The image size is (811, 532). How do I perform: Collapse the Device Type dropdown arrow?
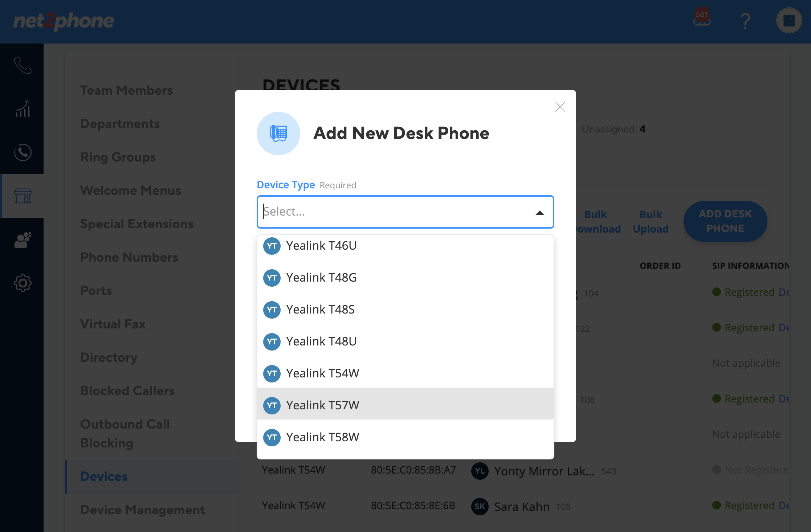pyautogui.click(x=540, y=213)
